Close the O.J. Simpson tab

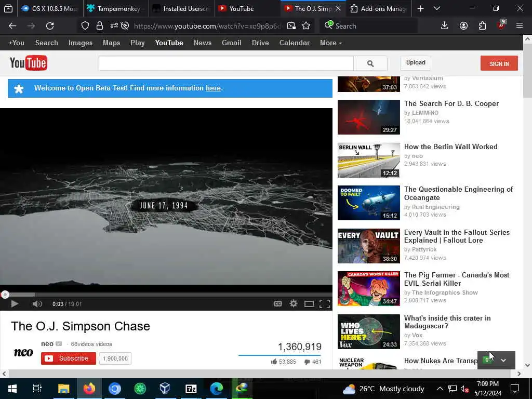point(338,8)
